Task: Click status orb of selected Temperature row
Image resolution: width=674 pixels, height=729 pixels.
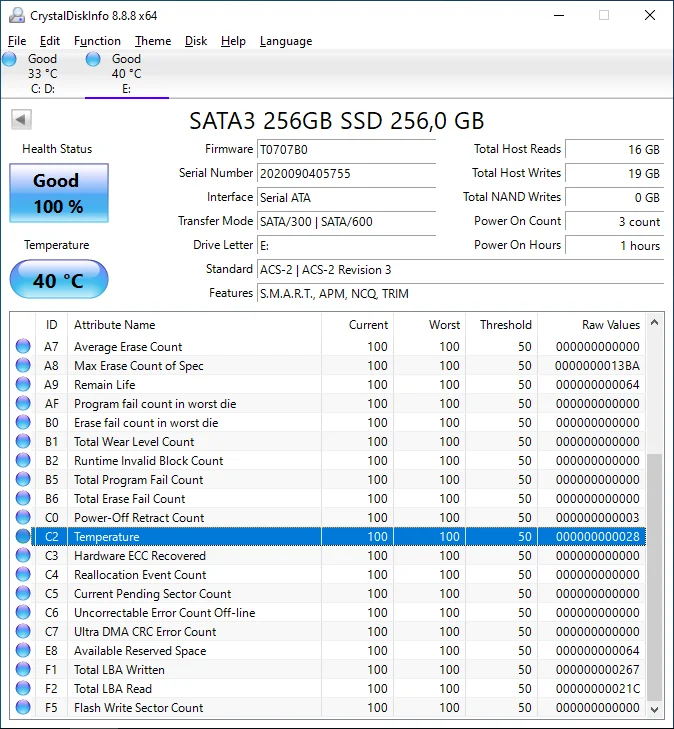Action: 23,537
